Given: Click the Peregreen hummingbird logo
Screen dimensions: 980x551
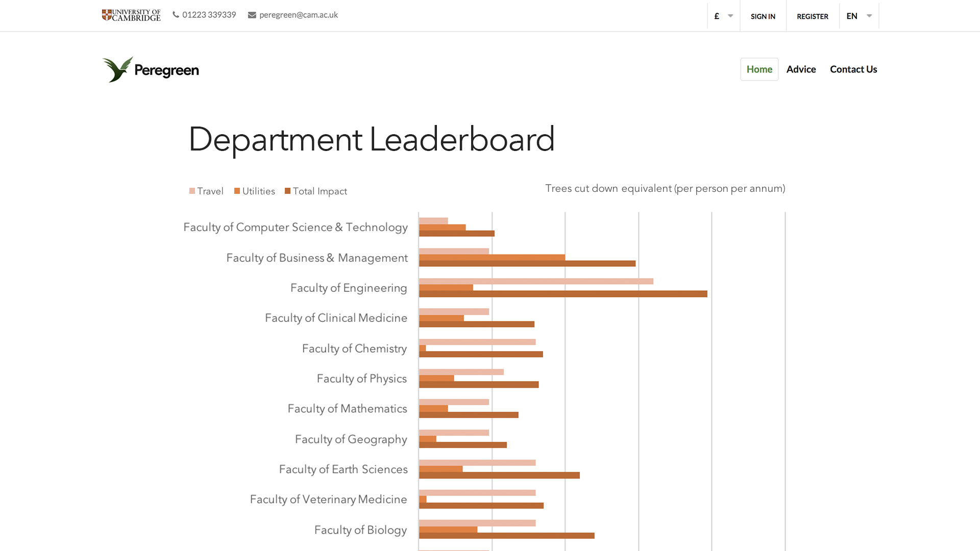Looking at the screenshot, I should 117,69.
